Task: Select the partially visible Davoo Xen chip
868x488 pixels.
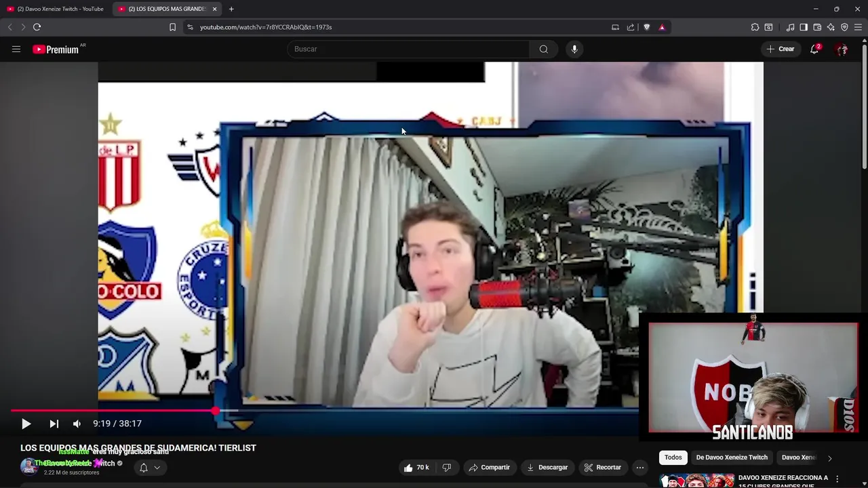Action: pos(798,457)
